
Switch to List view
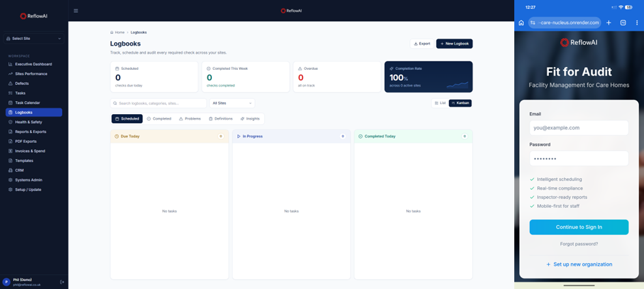440,103
